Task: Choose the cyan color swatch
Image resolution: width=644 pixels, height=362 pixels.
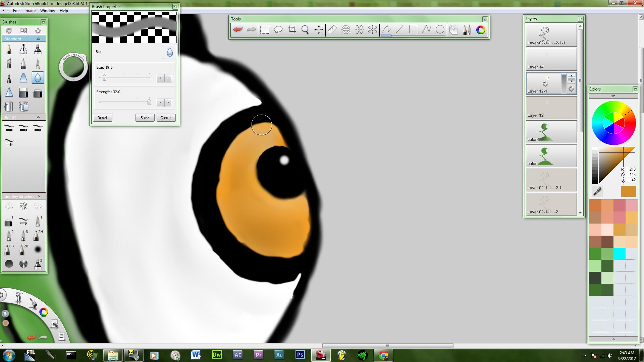Action: click(619, 254)
